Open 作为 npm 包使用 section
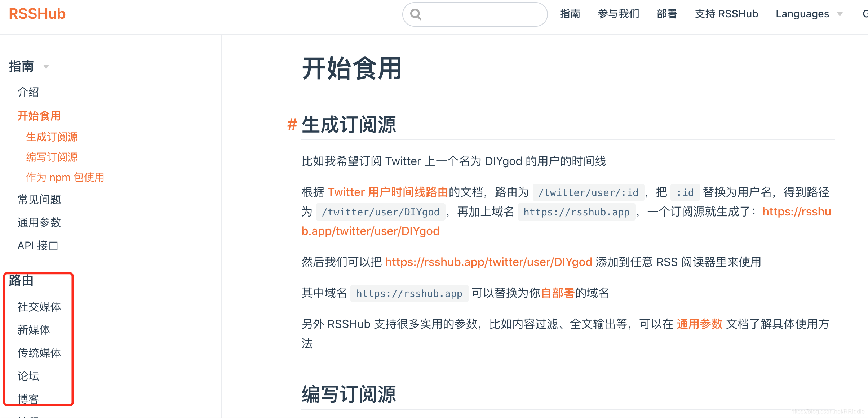 (x=65, y=177)
